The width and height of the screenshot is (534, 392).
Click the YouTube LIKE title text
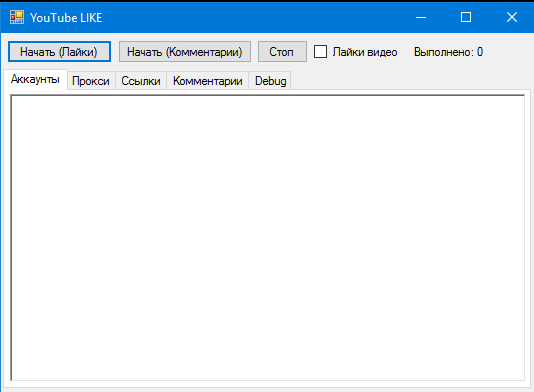66,18
